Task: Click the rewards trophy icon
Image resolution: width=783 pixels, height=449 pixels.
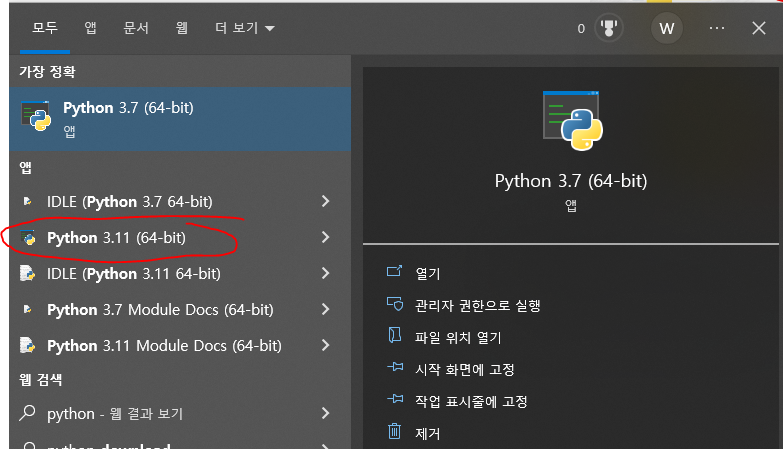Action: [609, 28]
